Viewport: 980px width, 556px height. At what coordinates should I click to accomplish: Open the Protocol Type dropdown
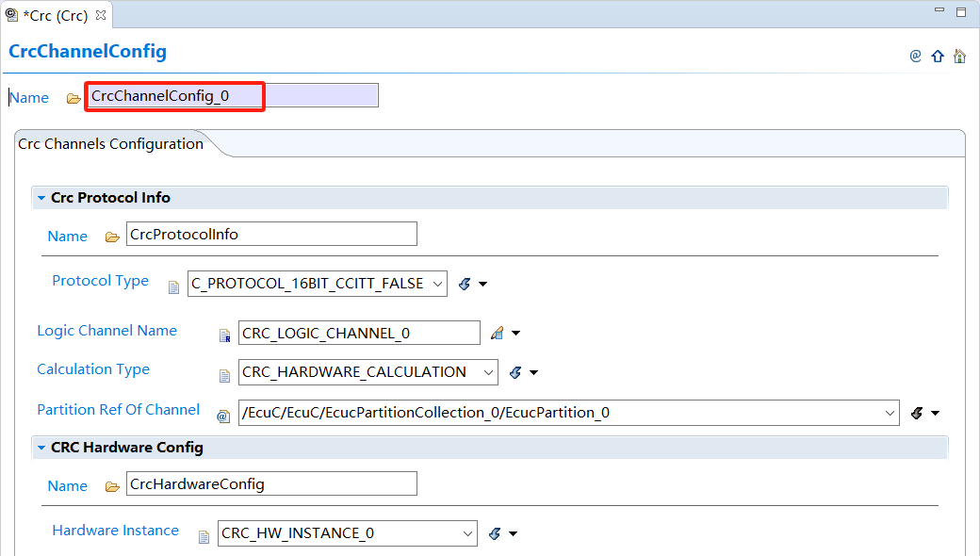coord(437,284)
